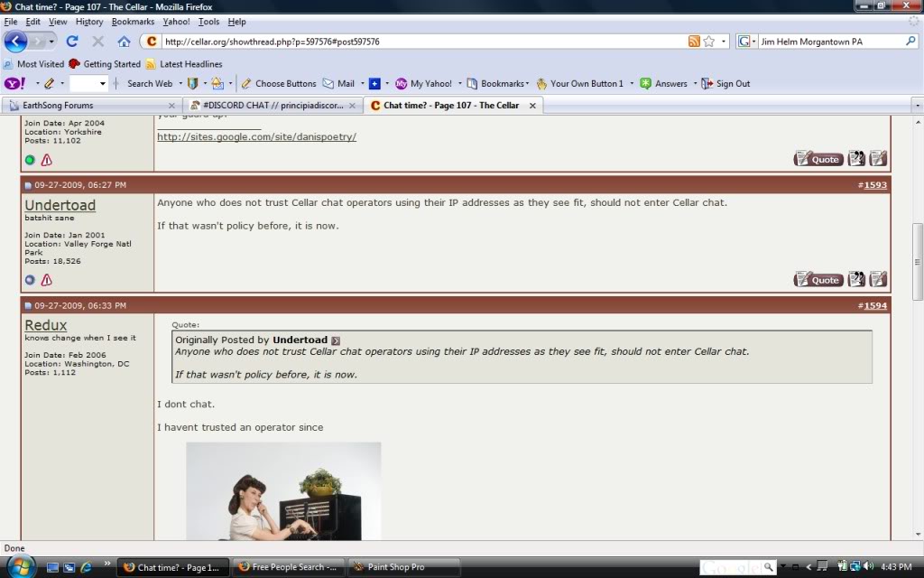The image size is (924, 578).
Task: Open the Tools menu
Action: click(208, 22)
